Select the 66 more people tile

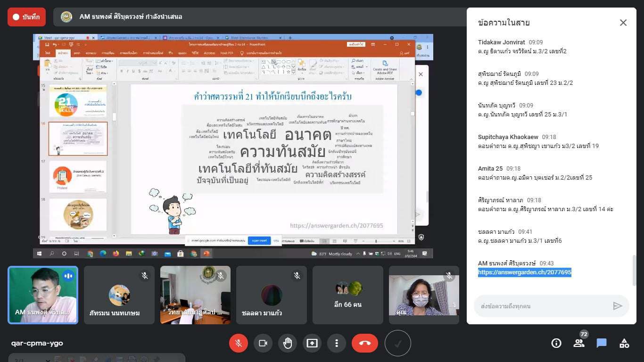pyautogui.click(x=348, y=295)
